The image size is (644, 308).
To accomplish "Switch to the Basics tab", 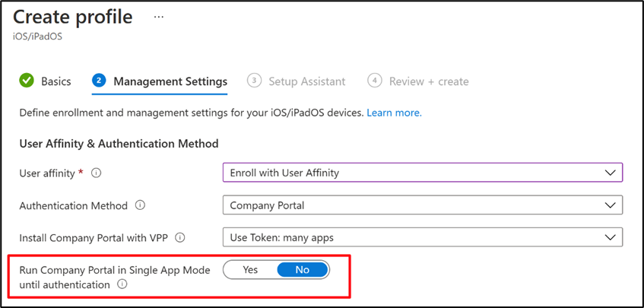I will click(x=56, y=81).
